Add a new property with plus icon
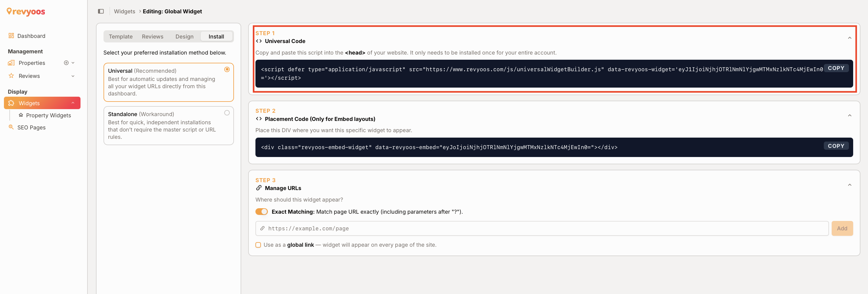 pyautogui.click(x=66, y=63)
